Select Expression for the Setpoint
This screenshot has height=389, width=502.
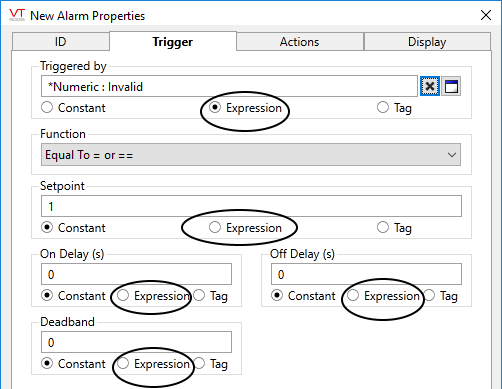[x=245, y=228]
